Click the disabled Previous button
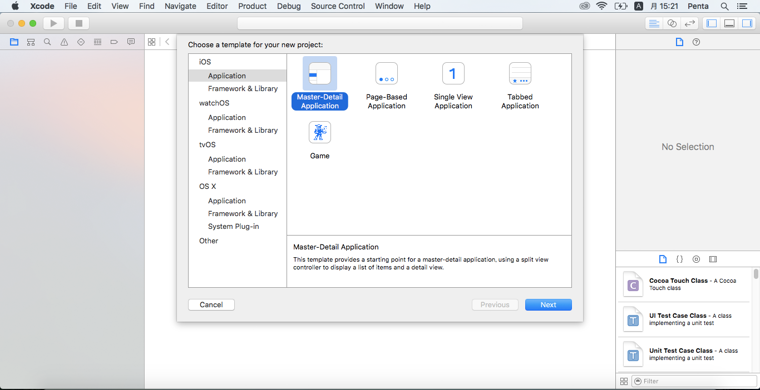This screenshot has width=760, height=390. (495, 305)
